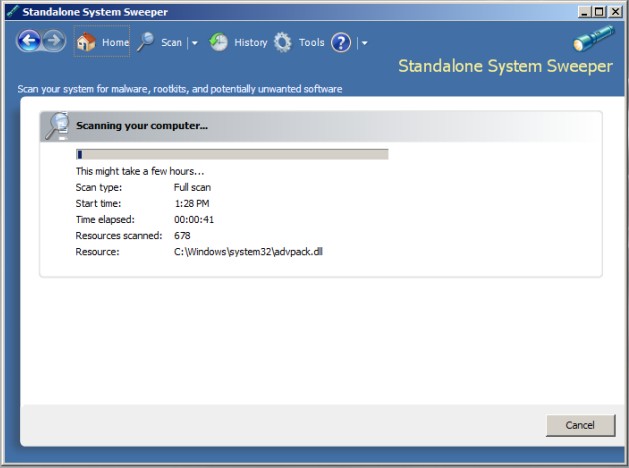Image resolution: width=629 pixels, height=468 pixels.
Task: Select the 'Full scan' scan type value
Action: pos(192,187)
